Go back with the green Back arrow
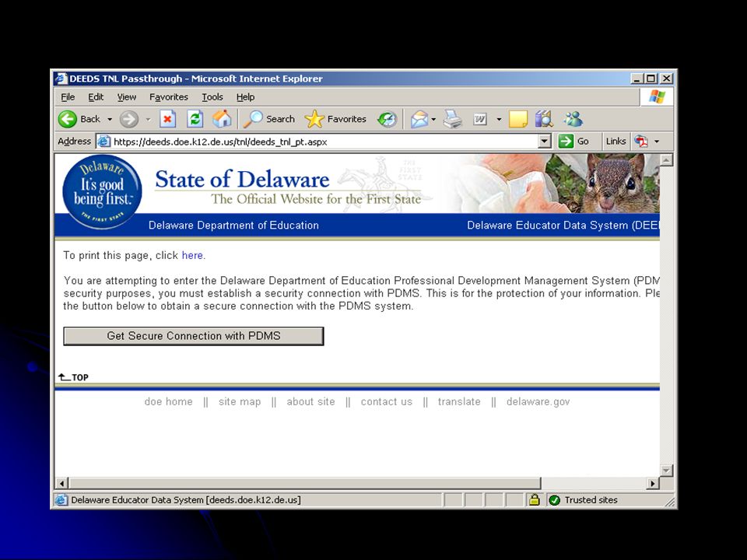This screenshot has width=747, height=560. click(68, 119)
